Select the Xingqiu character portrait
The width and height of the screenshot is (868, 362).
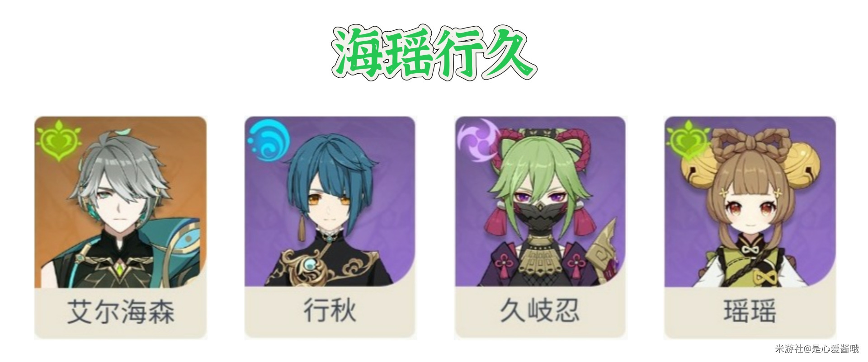(x=330, y=202)
